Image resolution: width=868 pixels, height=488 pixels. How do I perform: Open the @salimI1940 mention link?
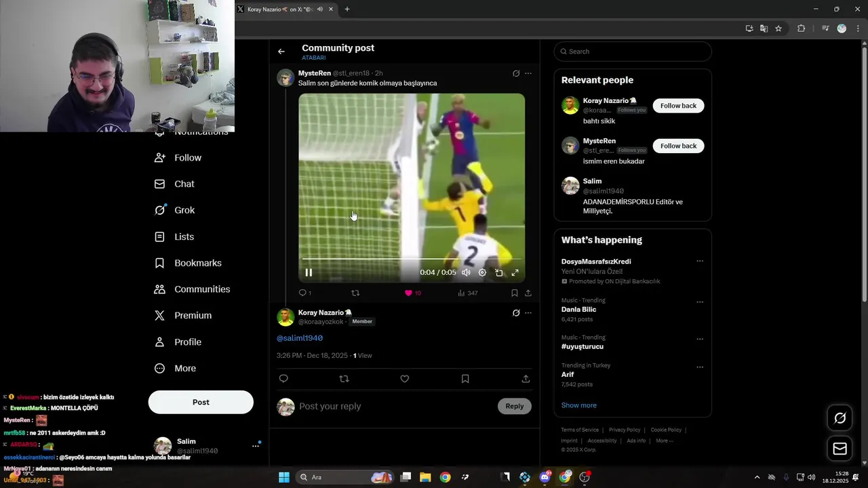click(300, 338)
